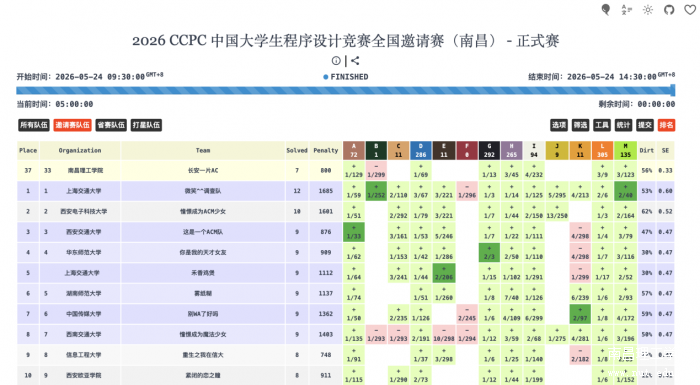Image resolution: width=700 pixels, height=385 pixels.
Task: Click team name 这是一个ACM队
Action: click(x=203, y=232)
